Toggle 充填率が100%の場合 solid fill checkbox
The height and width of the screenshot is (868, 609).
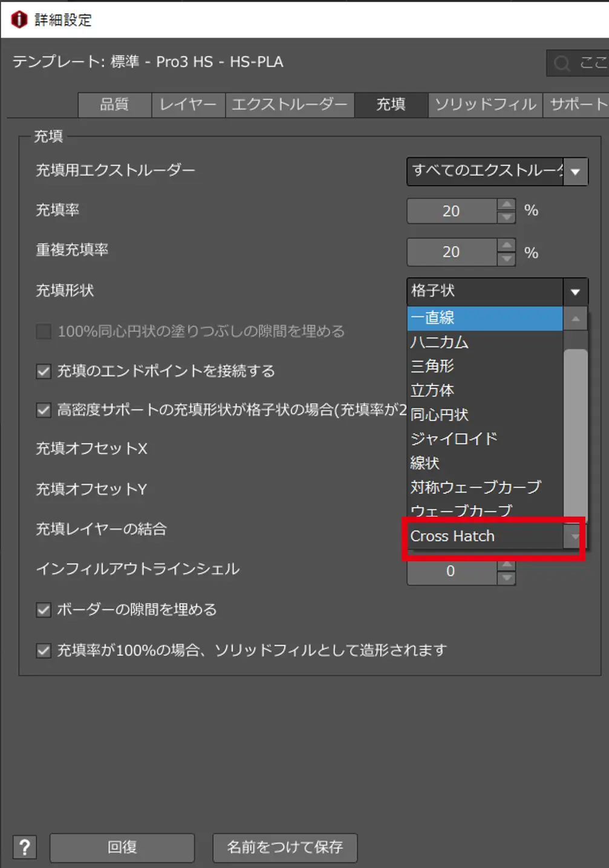coord(44,651)
